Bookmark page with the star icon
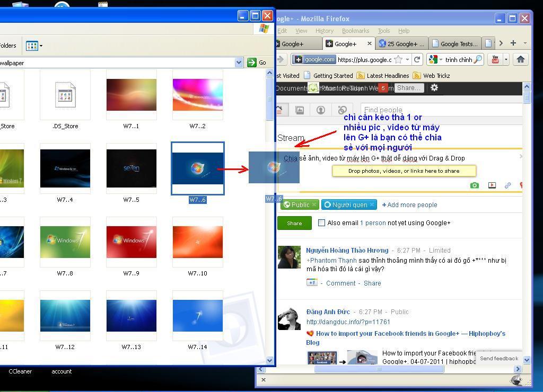This screenshot has height=392, width=543. [398, 59]
